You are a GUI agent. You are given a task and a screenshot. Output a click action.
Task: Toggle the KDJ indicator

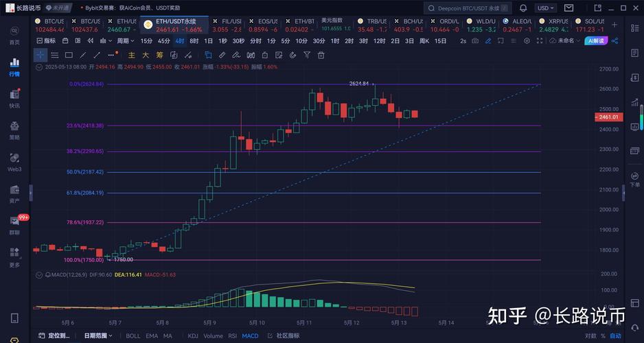tap(193, 335)
